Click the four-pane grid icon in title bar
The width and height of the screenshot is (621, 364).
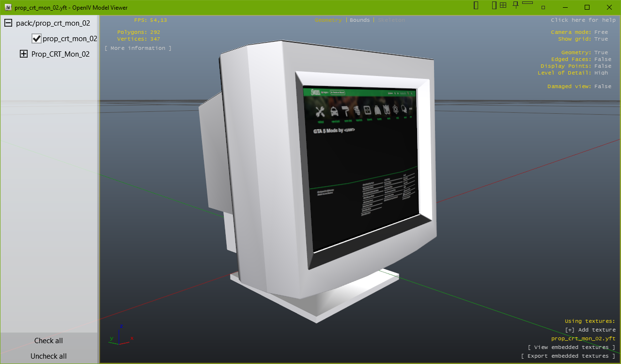point(503,5)
